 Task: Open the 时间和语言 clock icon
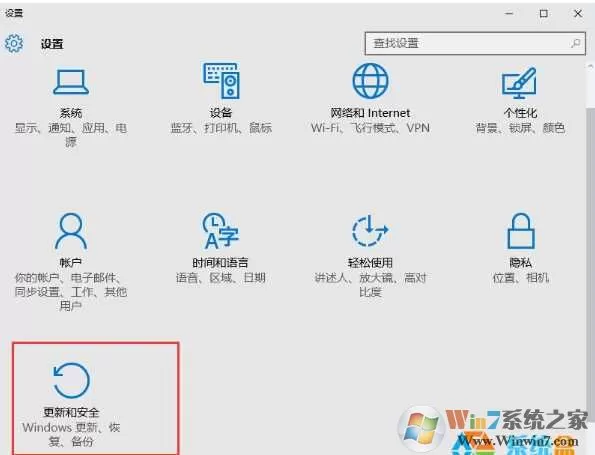tap(220, 231)
